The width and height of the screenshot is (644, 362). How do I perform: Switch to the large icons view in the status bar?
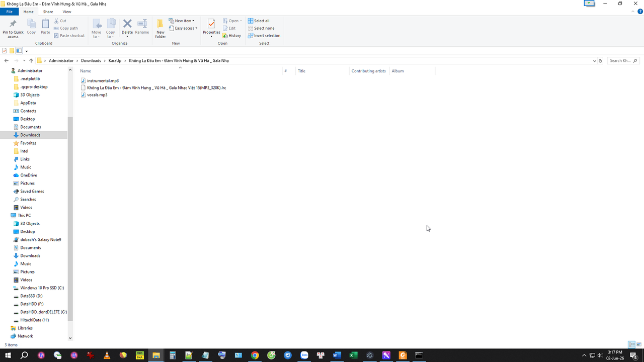click(639, 345)
